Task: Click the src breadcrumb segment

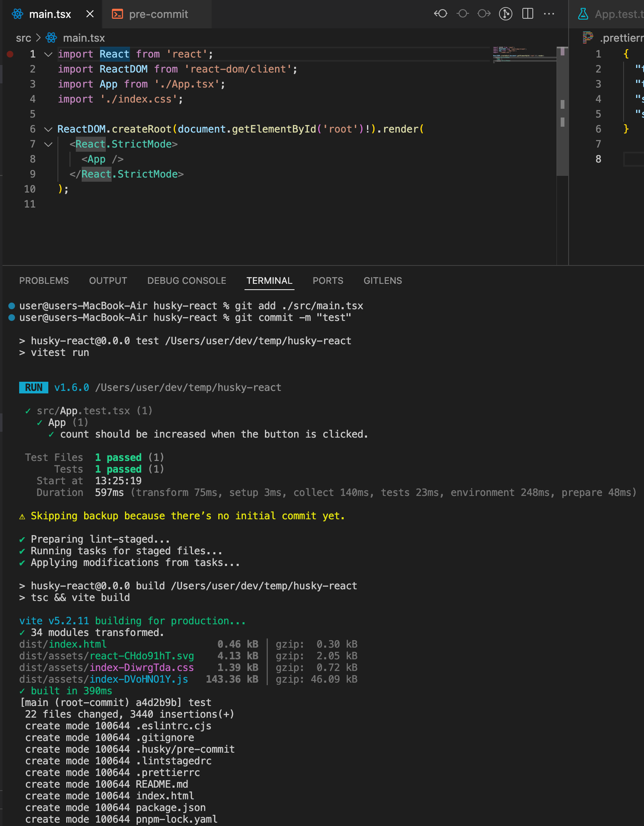Action: (x=23, y=38)
